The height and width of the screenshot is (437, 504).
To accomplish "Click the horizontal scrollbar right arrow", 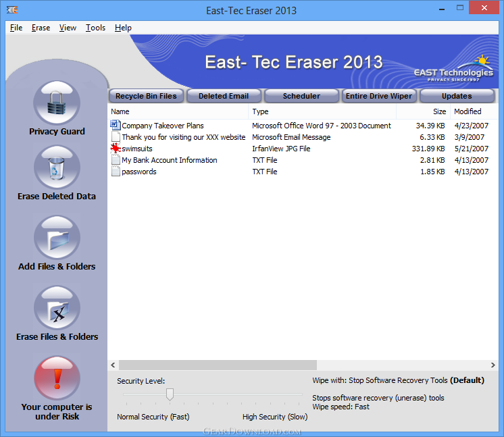I will tap(493, 365).
